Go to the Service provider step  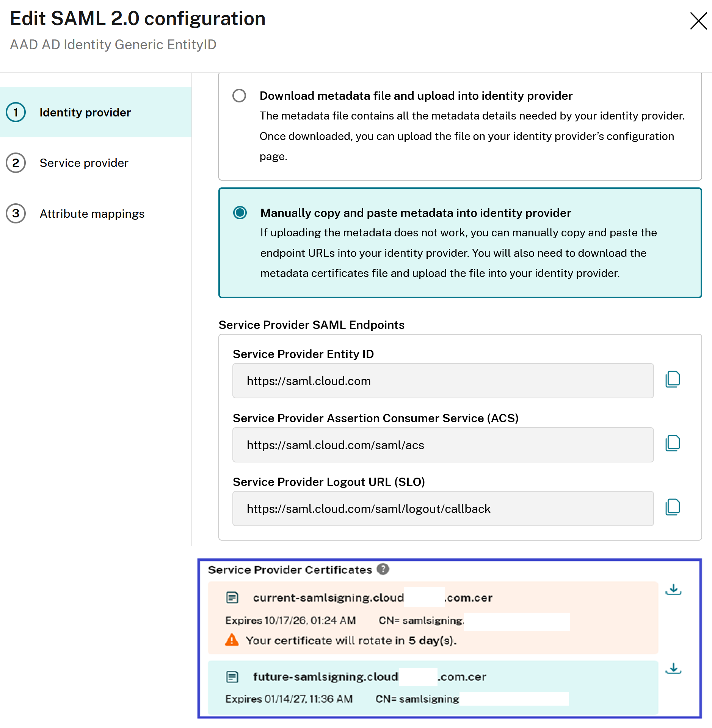(x=84, y=163)
